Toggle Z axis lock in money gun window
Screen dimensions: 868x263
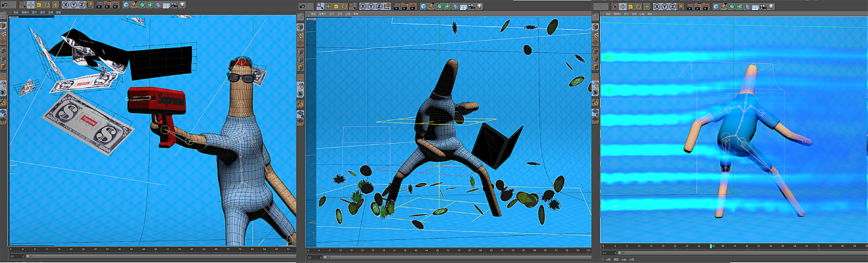coord(81,5)
